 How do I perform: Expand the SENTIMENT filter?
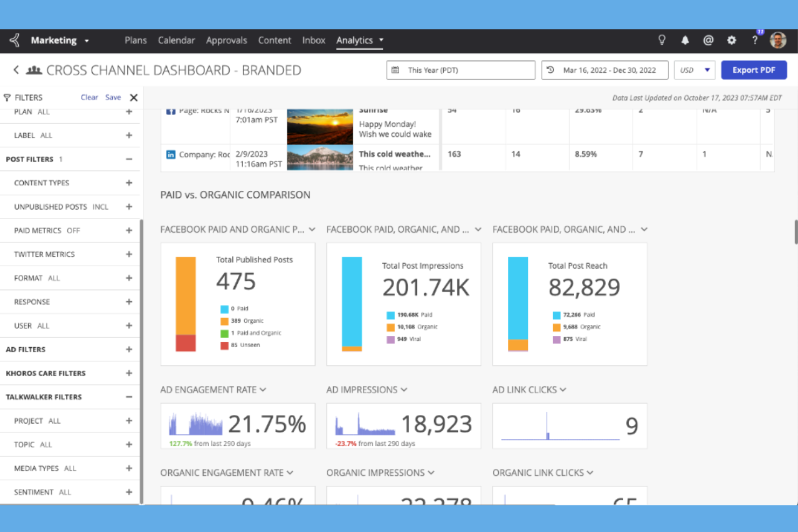[129, 492]
